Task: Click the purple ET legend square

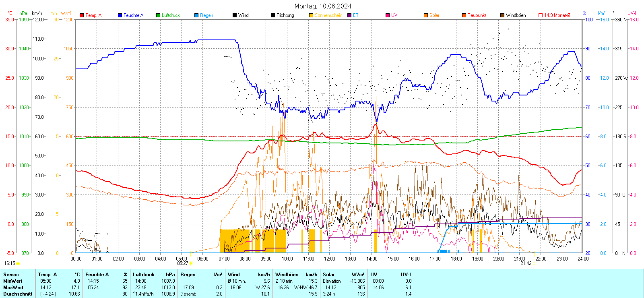Action: [x=349, y=15]
